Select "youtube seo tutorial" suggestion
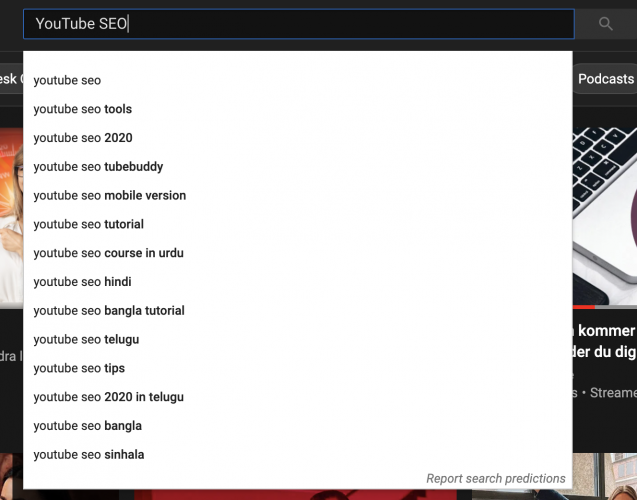Image resolution: width=637 pixels, height=500 pixels. click(298, 225)
